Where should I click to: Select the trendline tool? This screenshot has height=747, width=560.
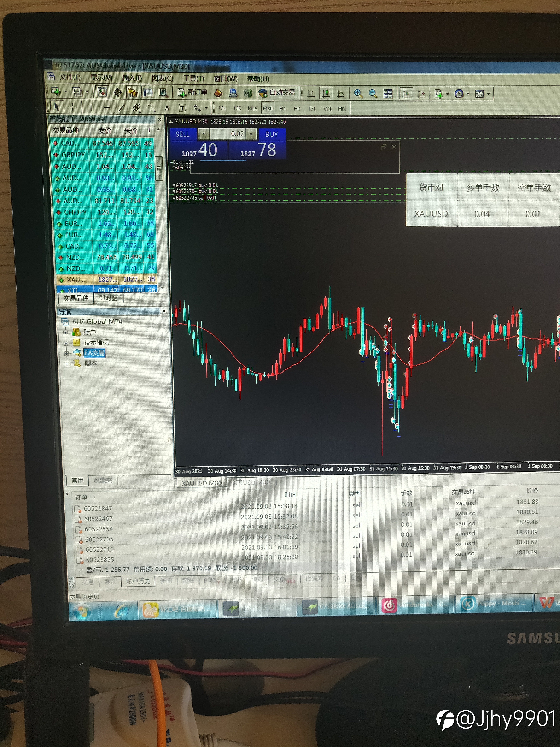pos(122,108)
